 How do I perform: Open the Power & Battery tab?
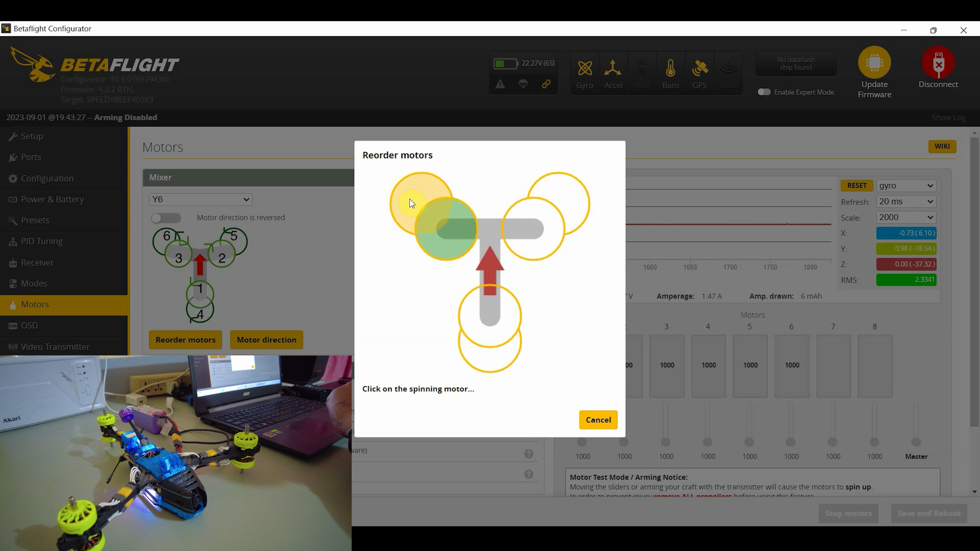click(x=64, y=199)
